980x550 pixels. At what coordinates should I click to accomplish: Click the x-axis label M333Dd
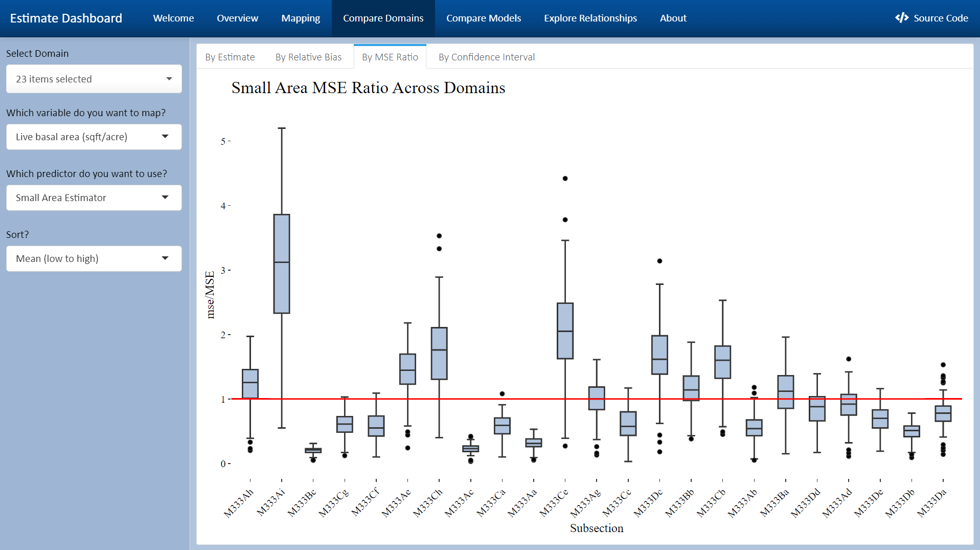[x=806, y=503]
